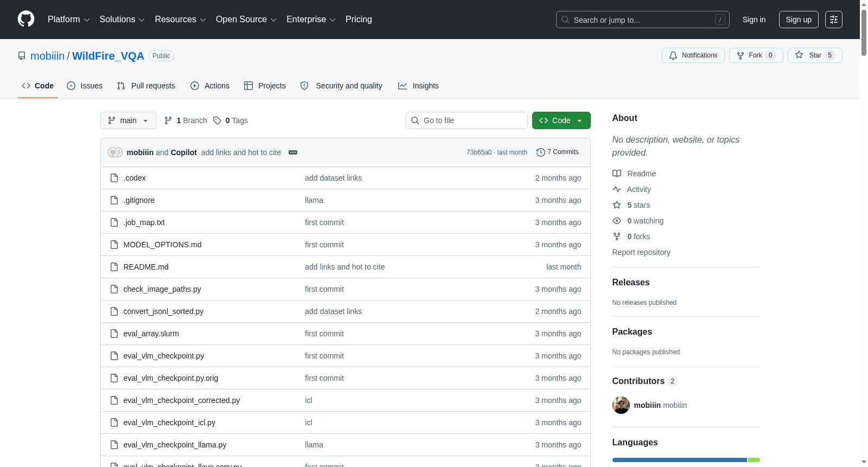The image size is (868, 467).
Task: Click the Contributors heading link
Action: tap(645, 381)
